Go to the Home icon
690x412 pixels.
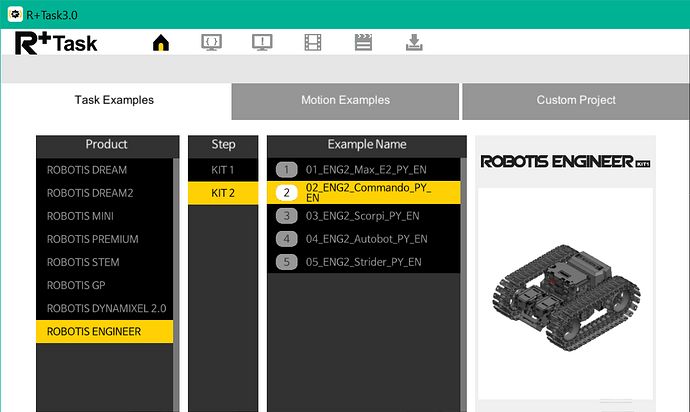161,43
